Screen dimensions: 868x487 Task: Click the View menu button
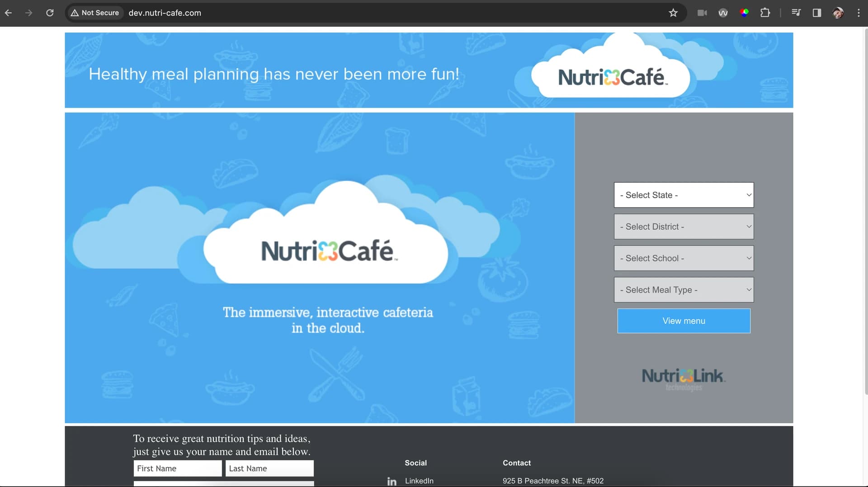(x=684, y=321)
